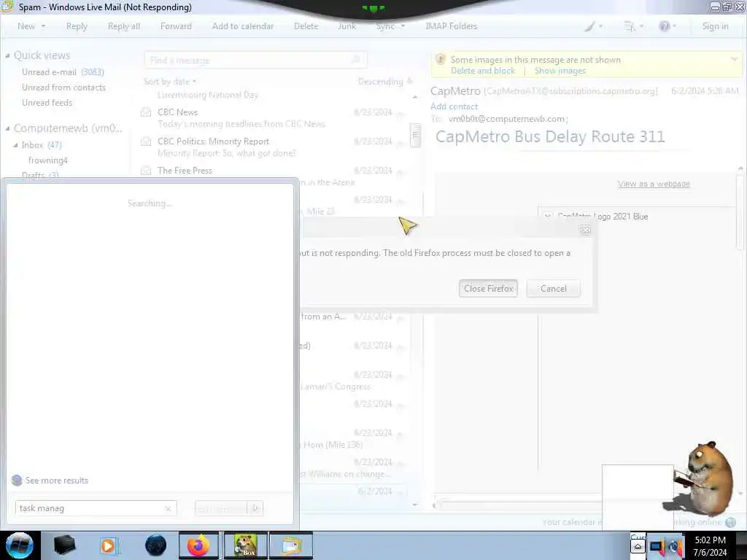Screen dimensions: 747x560
Task: Mark message as Junk
Action: point(347,26)
